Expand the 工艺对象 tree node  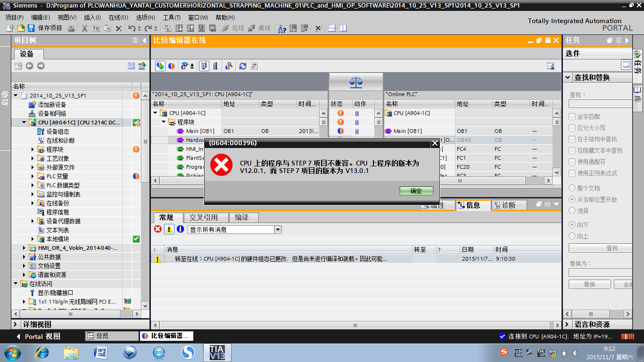pyautogui.click(x=33, y=158)
